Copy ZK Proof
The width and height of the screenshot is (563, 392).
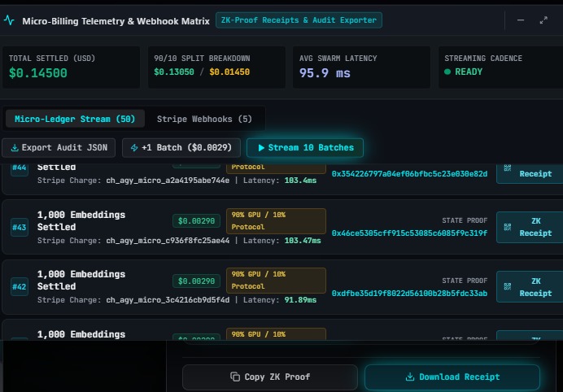(270, 377)
